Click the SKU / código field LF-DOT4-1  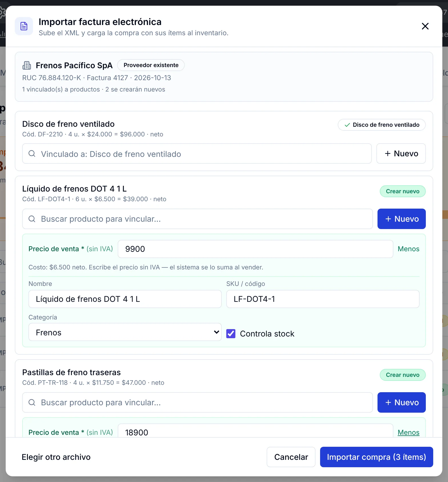coord(323,299)
